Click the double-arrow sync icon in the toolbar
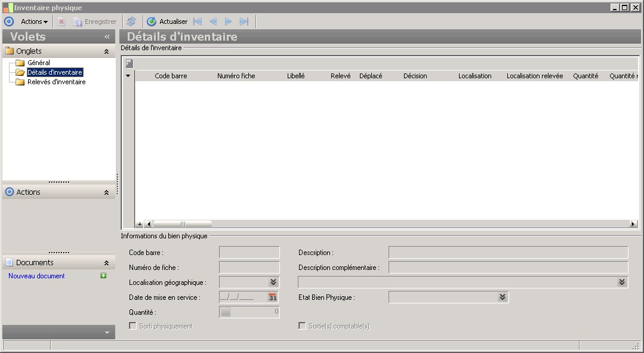The width and height of the screenshot is (644, 353). pyautogui.click(x=131, y=22)
